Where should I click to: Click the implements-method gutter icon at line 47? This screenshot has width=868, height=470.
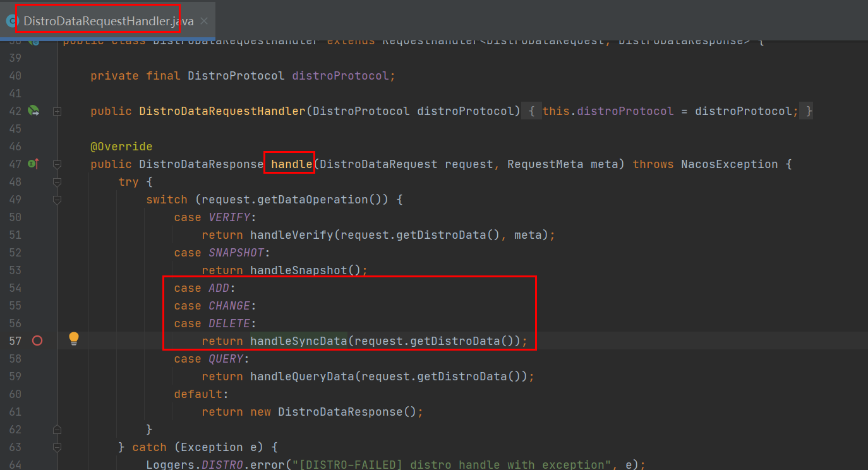(x=33, y=164)
